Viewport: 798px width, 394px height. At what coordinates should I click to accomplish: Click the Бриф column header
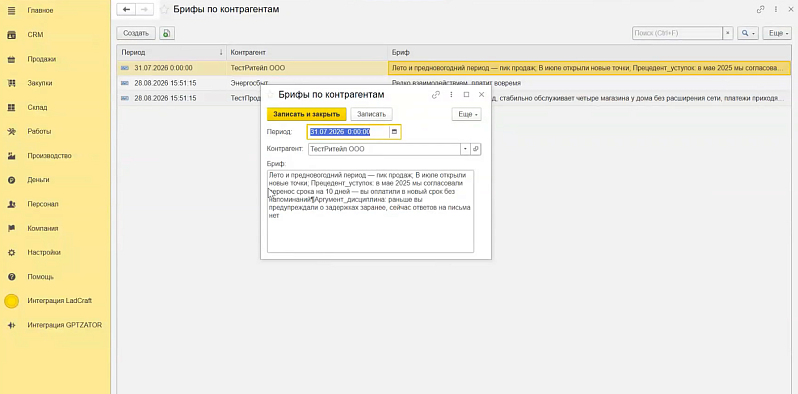click(589, 52)
